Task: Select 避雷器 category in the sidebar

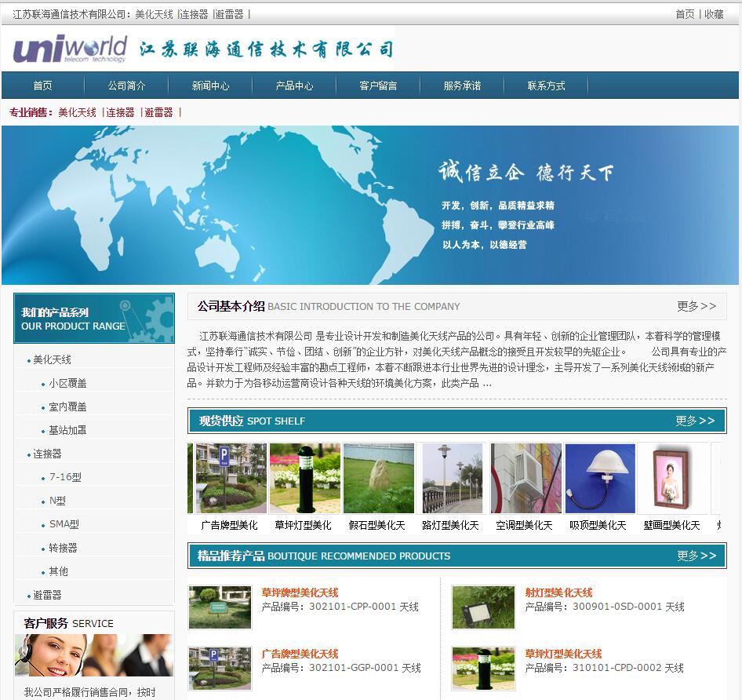Action: [x=47, y=595]
